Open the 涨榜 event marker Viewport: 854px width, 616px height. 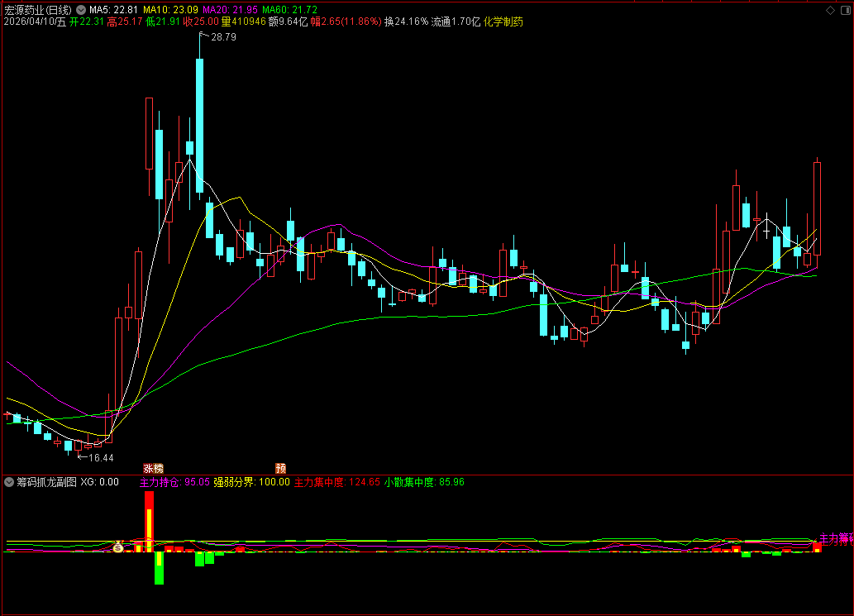click(154, 468)
